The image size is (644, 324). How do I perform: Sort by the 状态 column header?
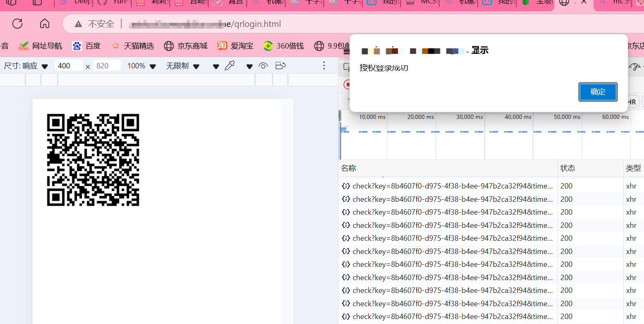[591, 168]
